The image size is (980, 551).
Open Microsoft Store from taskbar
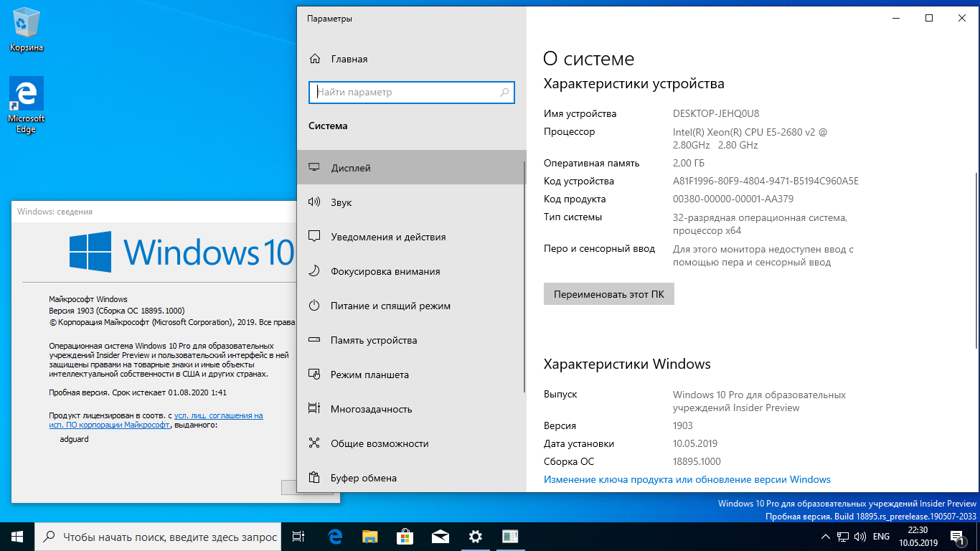405,536
